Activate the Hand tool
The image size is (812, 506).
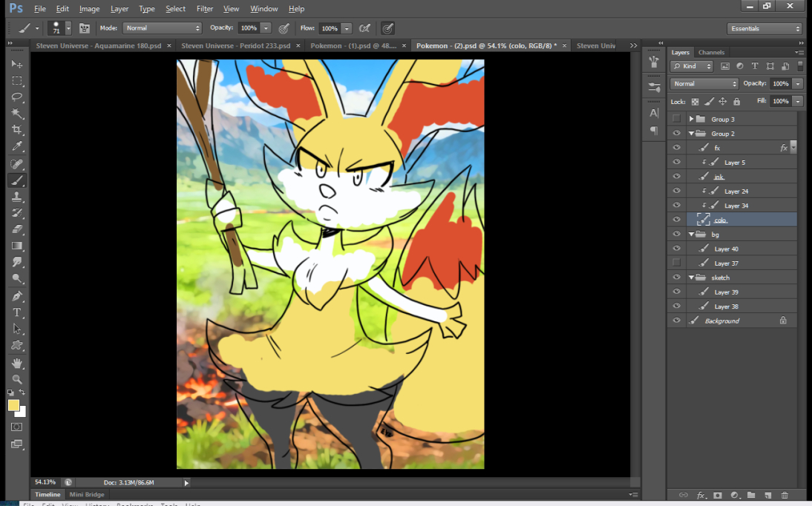17,363
